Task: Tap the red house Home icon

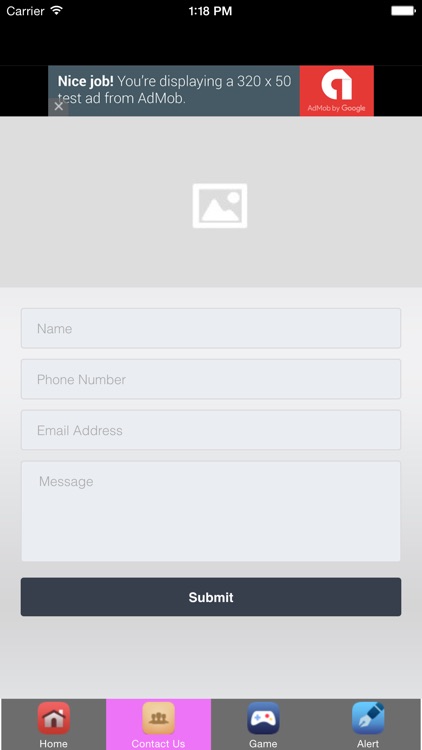Action: point(54,718)
